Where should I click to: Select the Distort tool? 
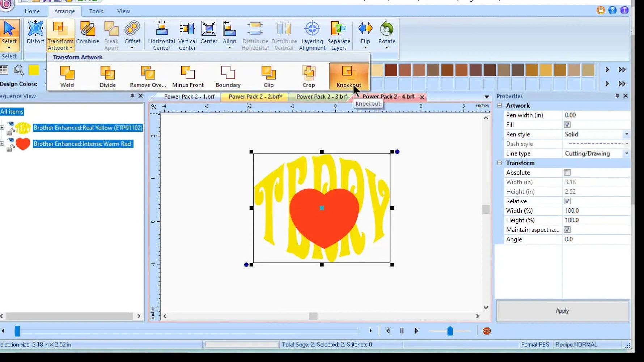coord(35,33)
